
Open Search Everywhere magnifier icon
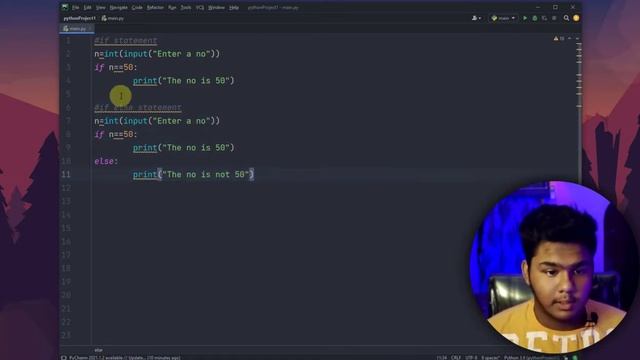566,18
